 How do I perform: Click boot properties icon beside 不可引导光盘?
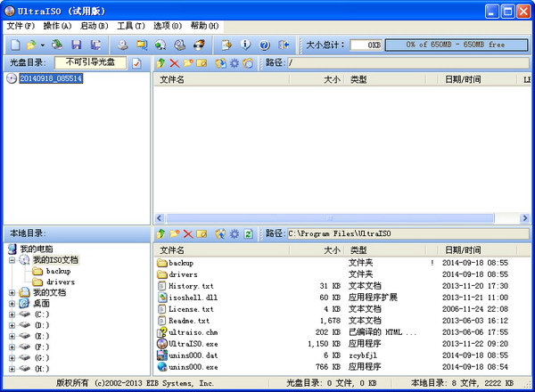136,63
